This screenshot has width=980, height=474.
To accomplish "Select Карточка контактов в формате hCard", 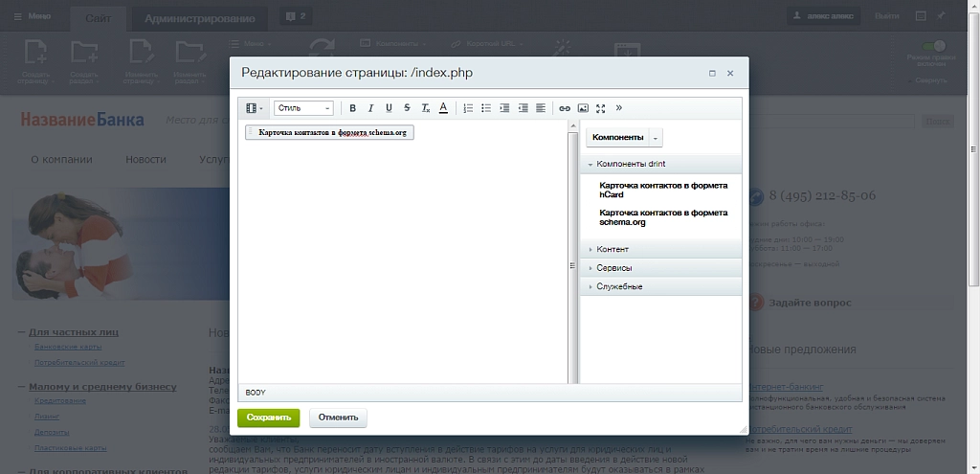I will click(x=663, y=190).
